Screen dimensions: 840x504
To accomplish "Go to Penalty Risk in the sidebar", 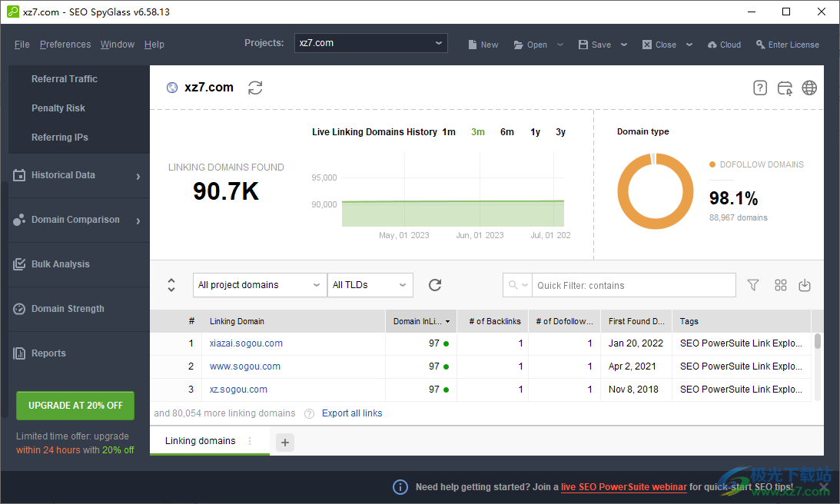I will point(58,108).
